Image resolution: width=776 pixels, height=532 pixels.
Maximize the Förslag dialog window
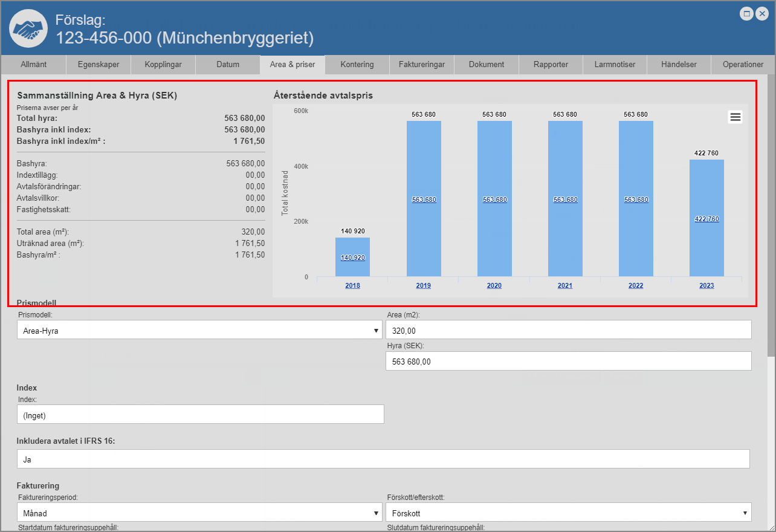click(746, 14)
